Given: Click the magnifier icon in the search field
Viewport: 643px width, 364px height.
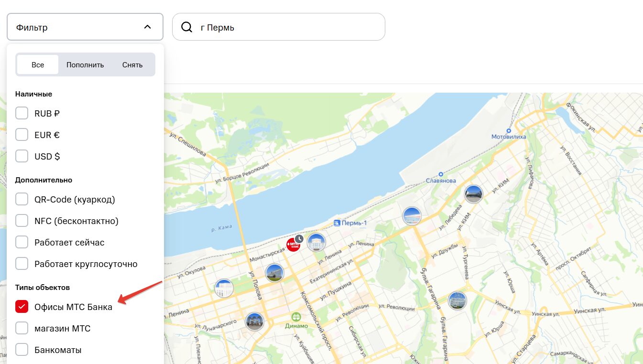Looking at the screenshot, I should 187,27.
